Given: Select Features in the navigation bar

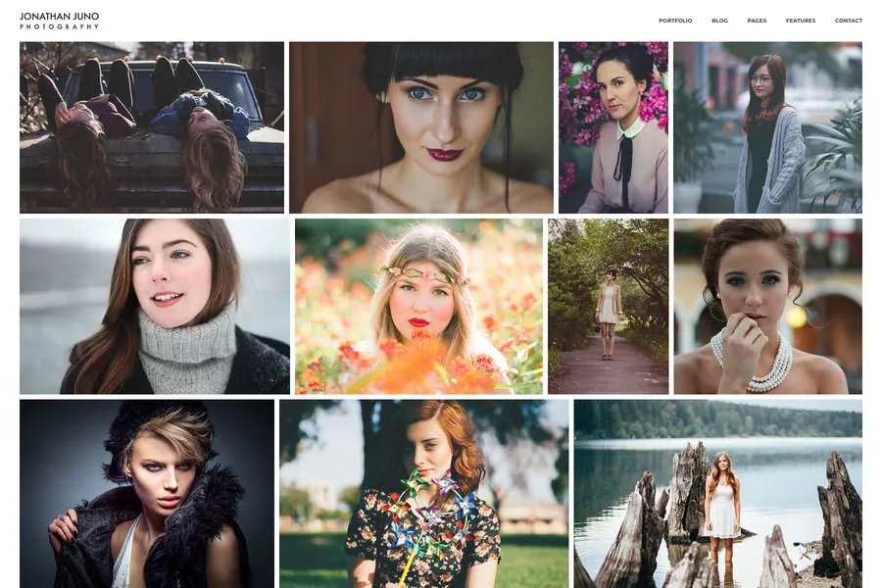Looking at the screenshot, I should 800,21.
